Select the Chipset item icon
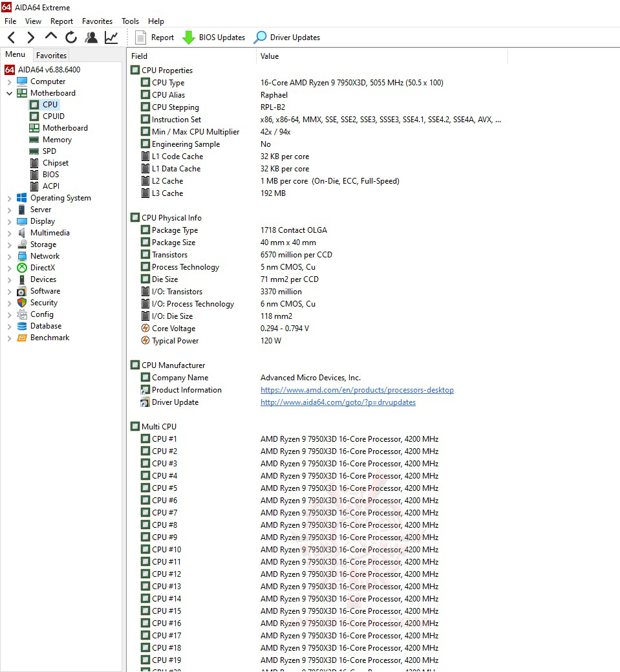The height and width of the screenshot is (672, 620). pyautogui.click(x=34, y=163)
